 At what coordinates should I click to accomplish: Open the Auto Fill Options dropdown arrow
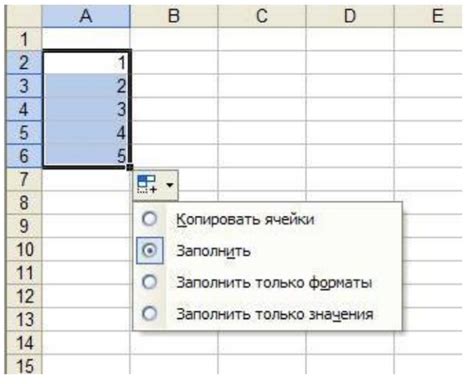click(x=170, y=185)
